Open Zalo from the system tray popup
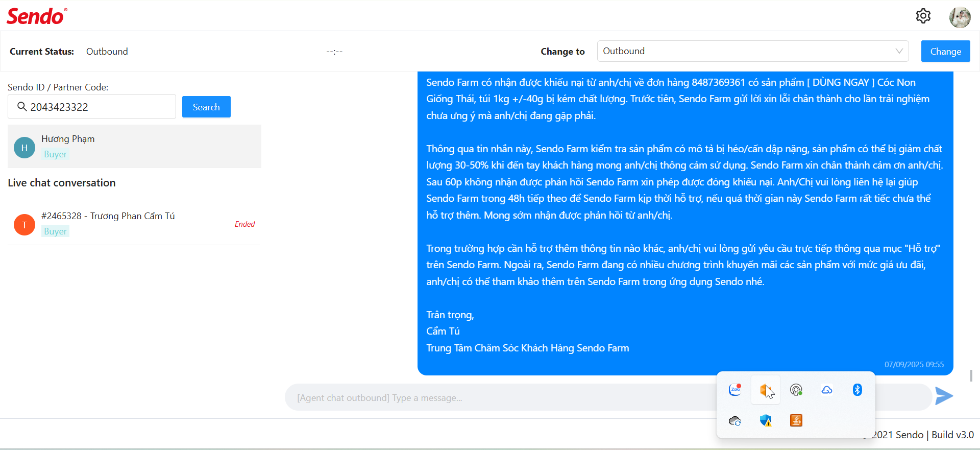Image resolution: width=980 pixels, height=450 pixels. pos(735,390)
